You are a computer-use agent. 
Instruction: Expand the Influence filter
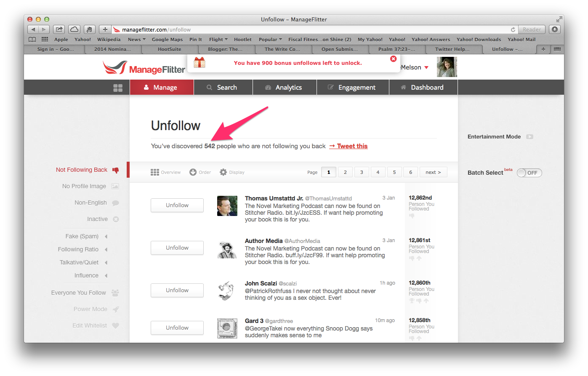pos(106,275)
